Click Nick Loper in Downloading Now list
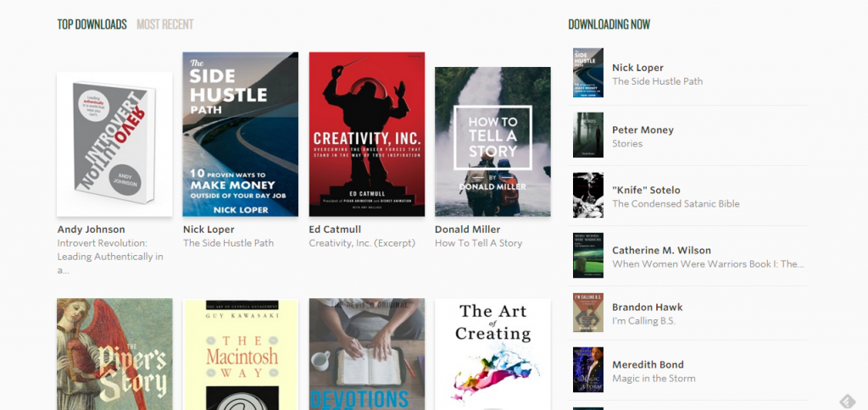868x410 pixels. (x=637, y=68)
